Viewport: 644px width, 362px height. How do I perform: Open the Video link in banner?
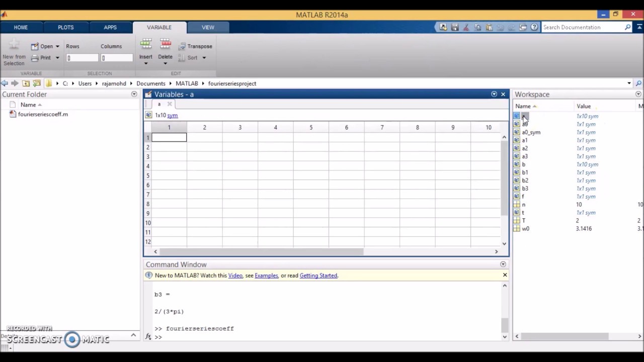[235, 276]
